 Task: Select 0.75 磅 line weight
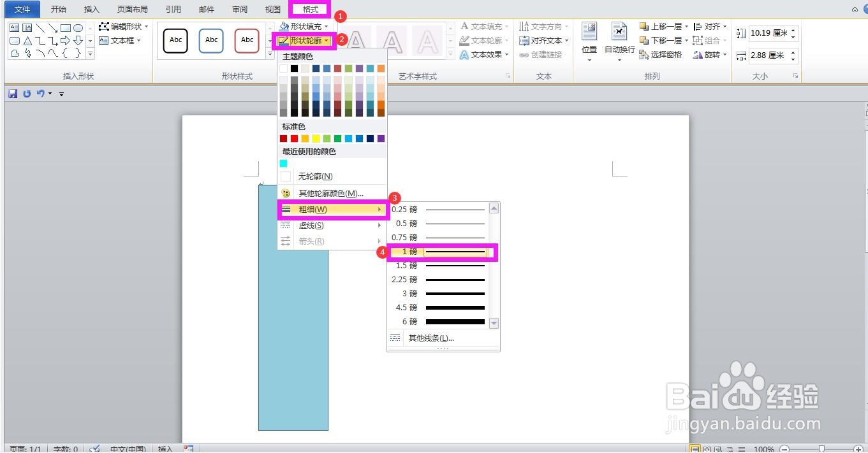click(439, 238)
